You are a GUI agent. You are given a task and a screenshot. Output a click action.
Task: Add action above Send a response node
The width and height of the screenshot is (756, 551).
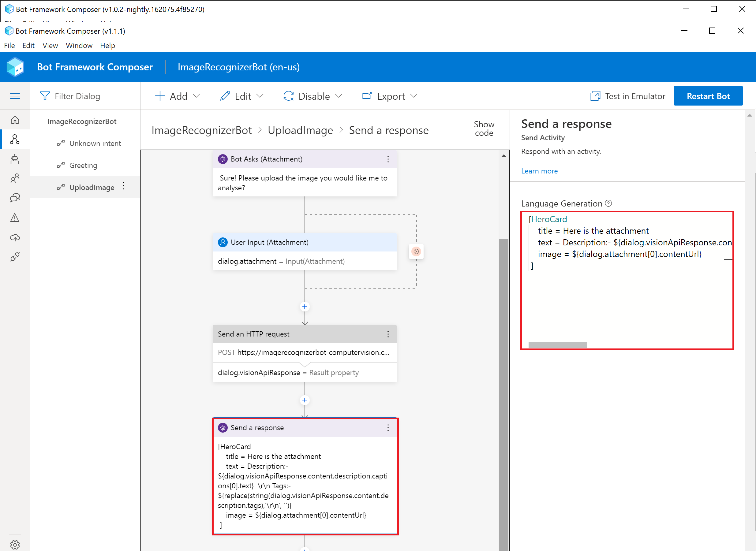[305, 400]
